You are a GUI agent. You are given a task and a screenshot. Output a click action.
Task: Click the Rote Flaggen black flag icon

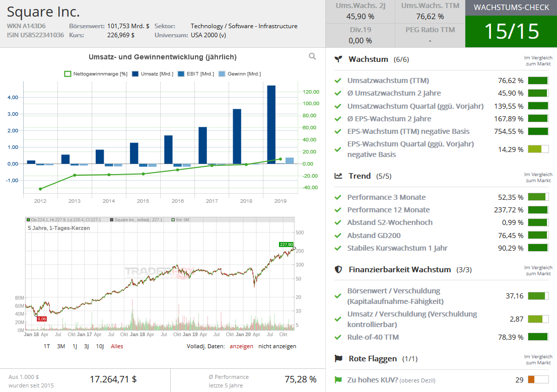pyautogui.click(x=338, y=359)
